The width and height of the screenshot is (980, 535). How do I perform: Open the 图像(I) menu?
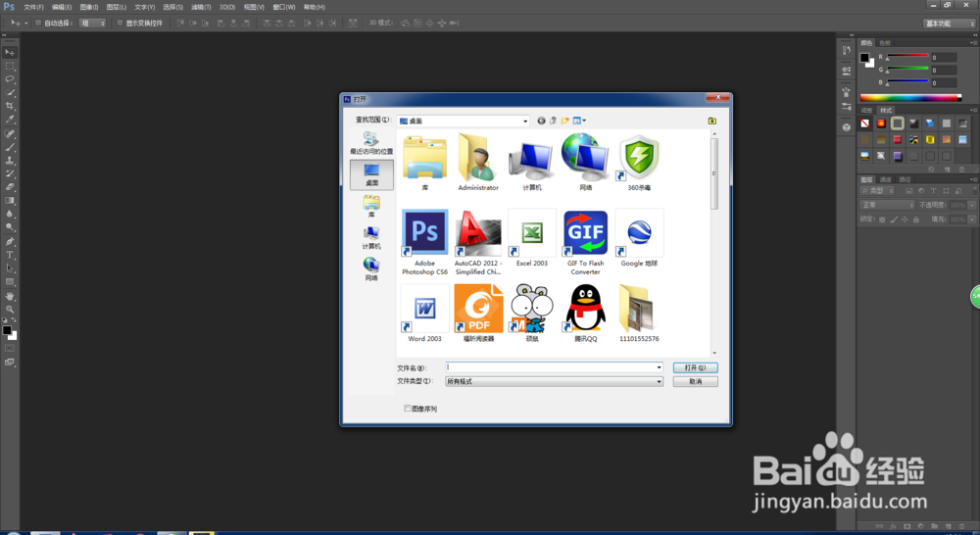click(89, 7)
